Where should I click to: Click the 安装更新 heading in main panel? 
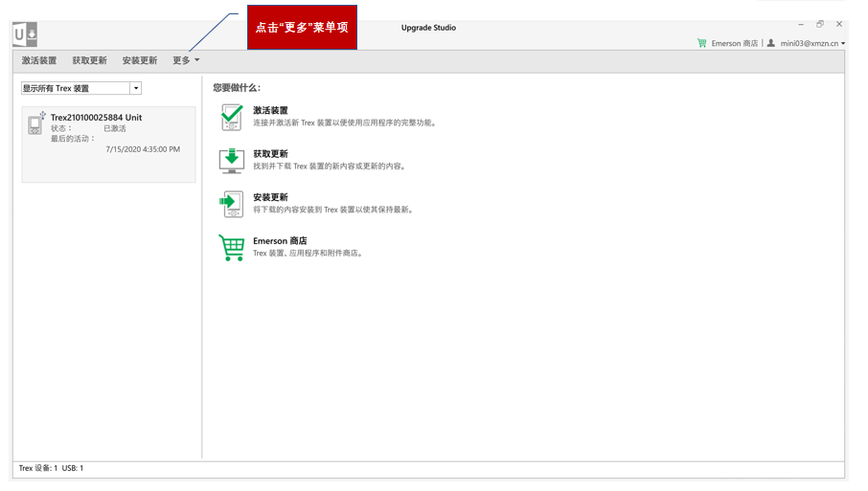[x=270, y=197]
